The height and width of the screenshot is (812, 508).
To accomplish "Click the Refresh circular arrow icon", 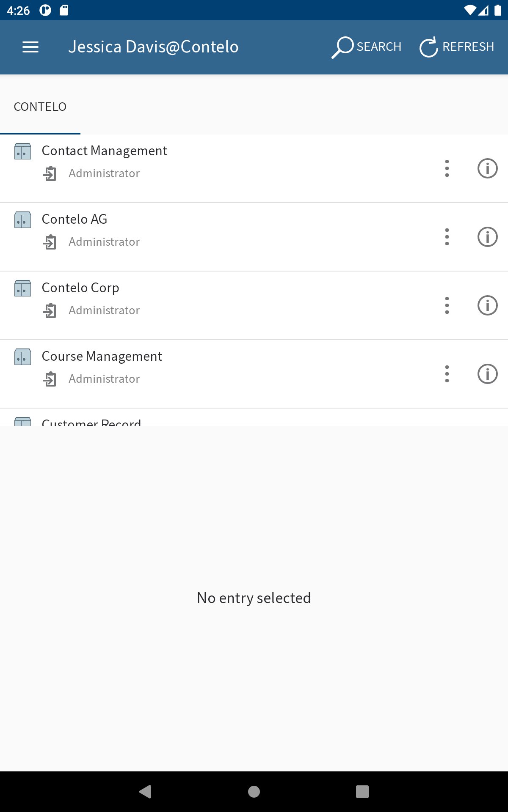I will click(428, 47).
